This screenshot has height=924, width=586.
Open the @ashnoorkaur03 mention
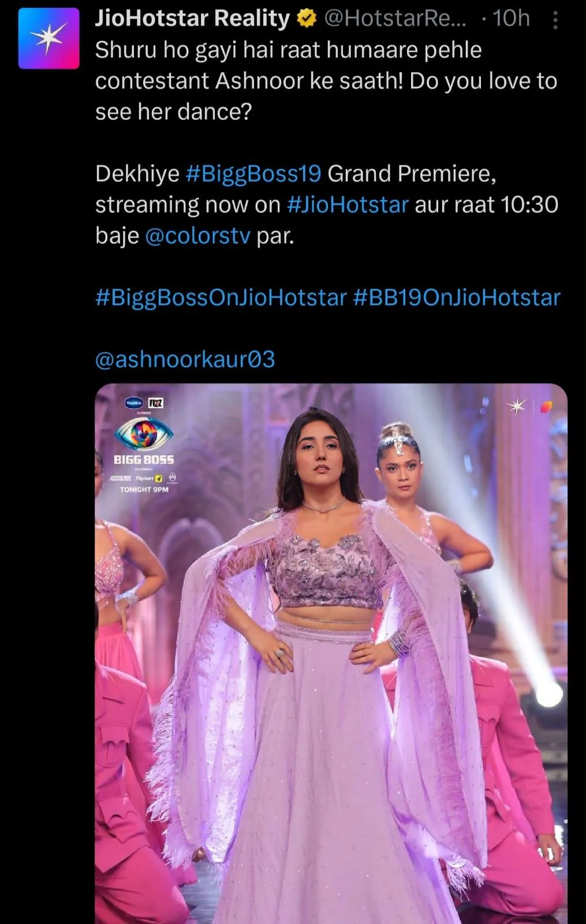[185, 360]
